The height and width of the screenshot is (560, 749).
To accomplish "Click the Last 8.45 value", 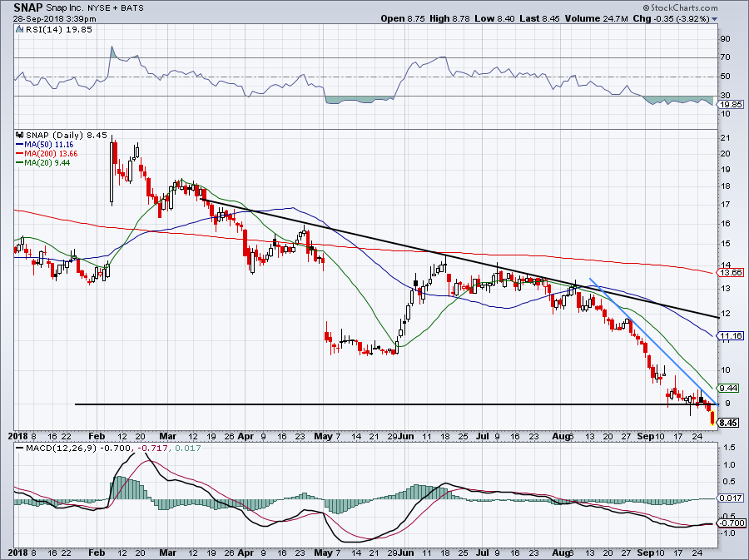I will [x=539, y=18].
